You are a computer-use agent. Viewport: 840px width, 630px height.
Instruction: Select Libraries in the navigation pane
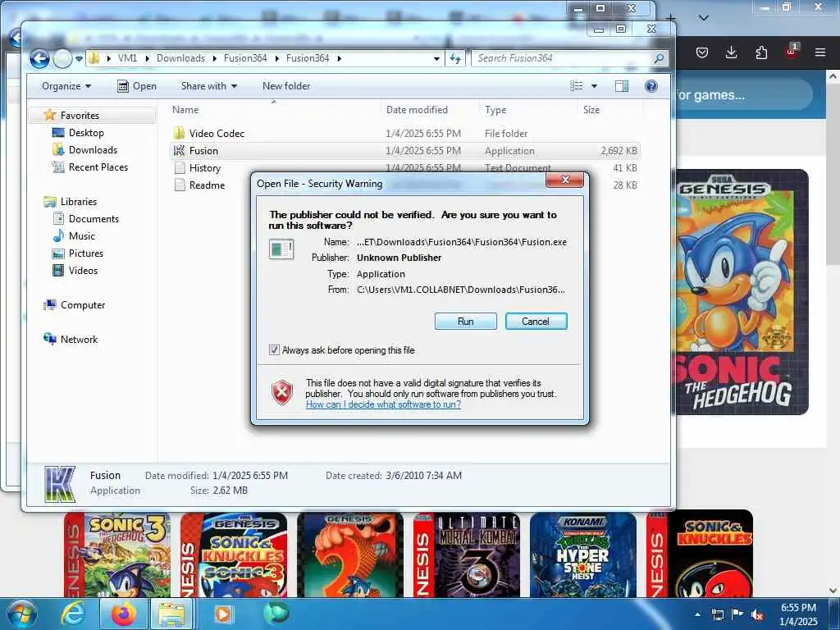pos(78,202)
